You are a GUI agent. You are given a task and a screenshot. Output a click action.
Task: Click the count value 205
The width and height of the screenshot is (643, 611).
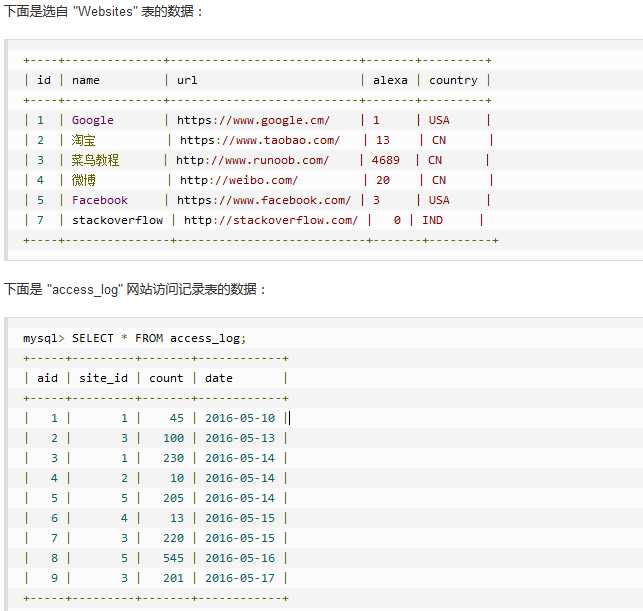[x=173, y=498]
